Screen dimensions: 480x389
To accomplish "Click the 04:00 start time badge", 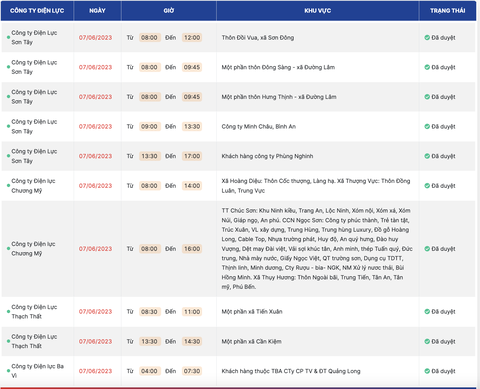I will click(149, 371).
